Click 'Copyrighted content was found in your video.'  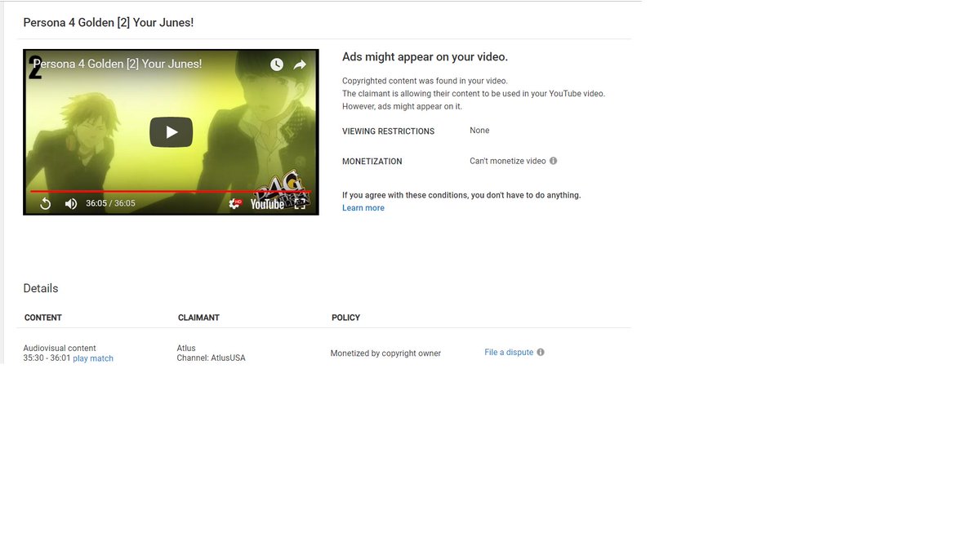pos(425,81)
